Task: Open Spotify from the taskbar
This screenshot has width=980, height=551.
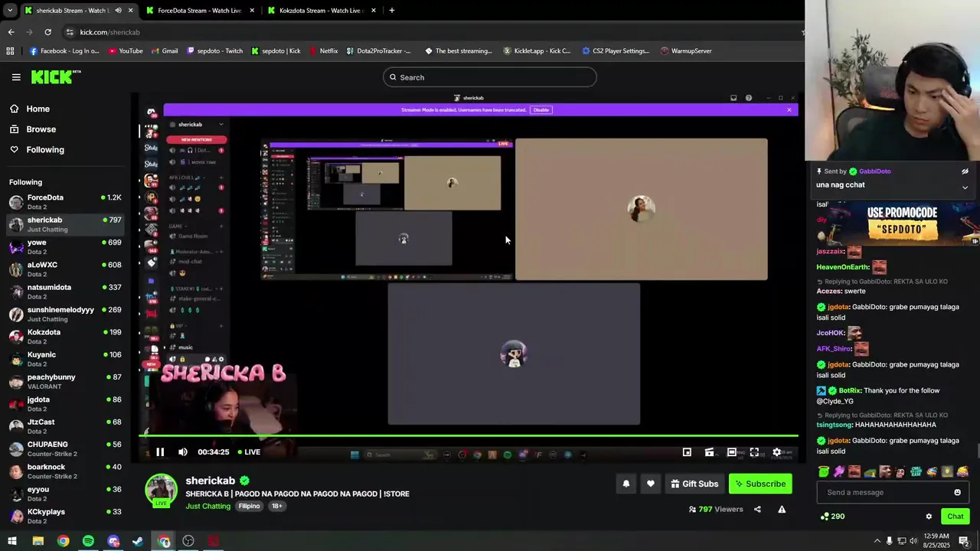Action: 88,541
